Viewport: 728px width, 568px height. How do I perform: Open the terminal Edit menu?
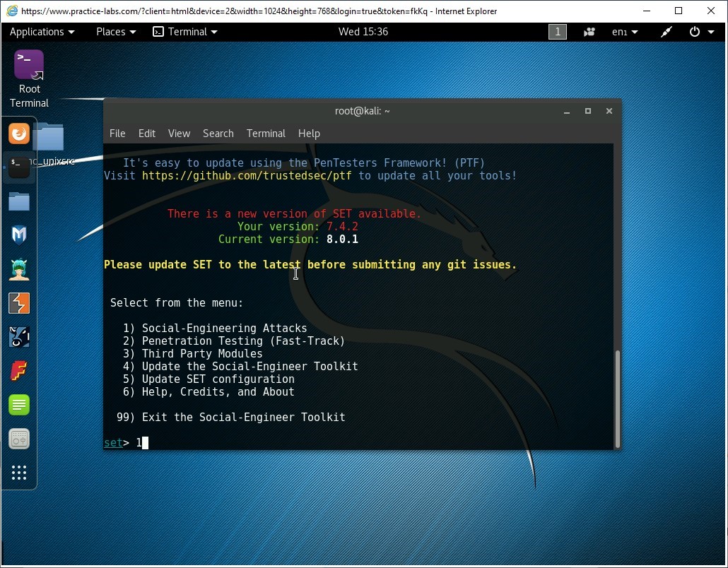(147, 134)
